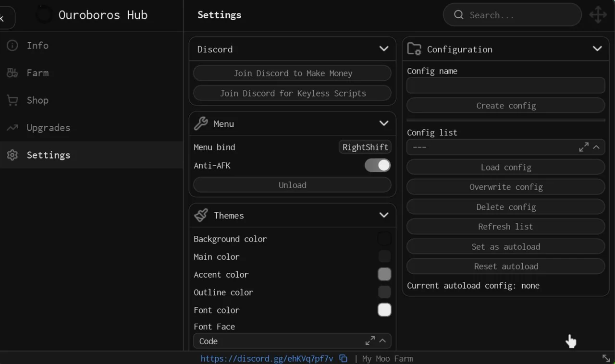Toggle the Config list caret arrow

[596, 147]
